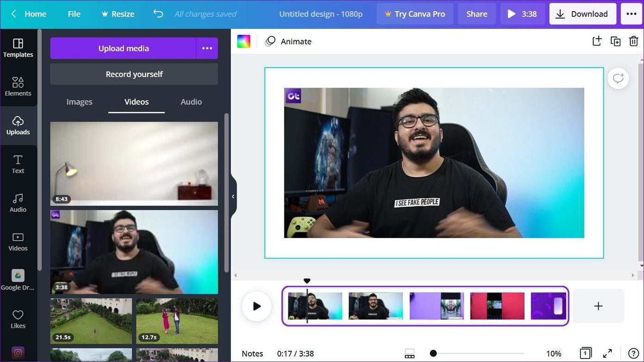Viewport: 644px width, 362px height.
Task: Open the Templates sidebar panel
Action: pos(18,48)
